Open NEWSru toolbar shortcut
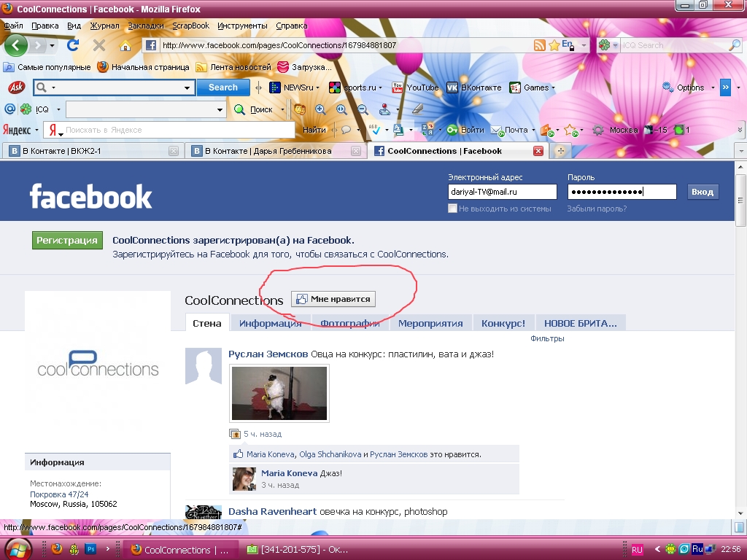 pos(294,87)
